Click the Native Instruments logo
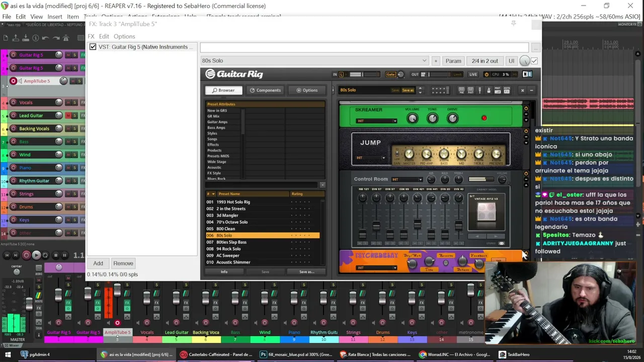This screenshot has height=362, width=644. (527, 74)
